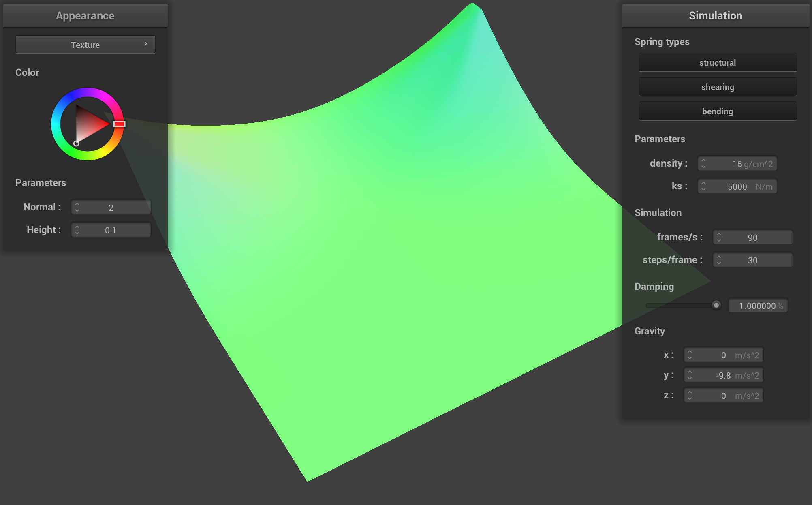Click the Normal value field
This screenshot has width=812, height=505.
111,207
